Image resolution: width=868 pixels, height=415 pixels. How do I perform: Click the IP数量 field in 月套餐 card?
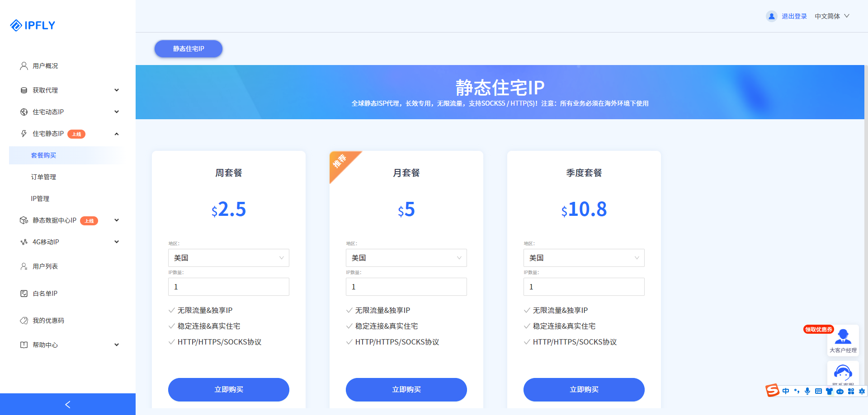point(406,287)
